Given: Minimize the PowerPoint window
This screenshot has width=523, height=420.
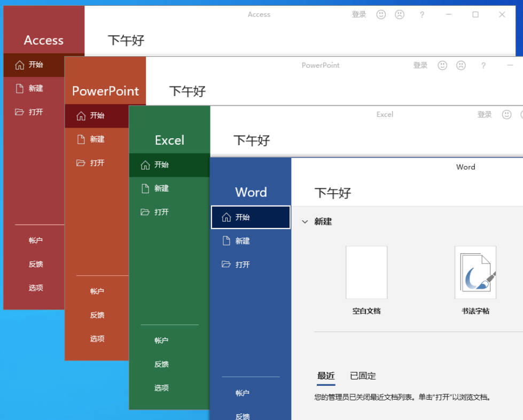Looking at the screenshot, I should 510,65.
